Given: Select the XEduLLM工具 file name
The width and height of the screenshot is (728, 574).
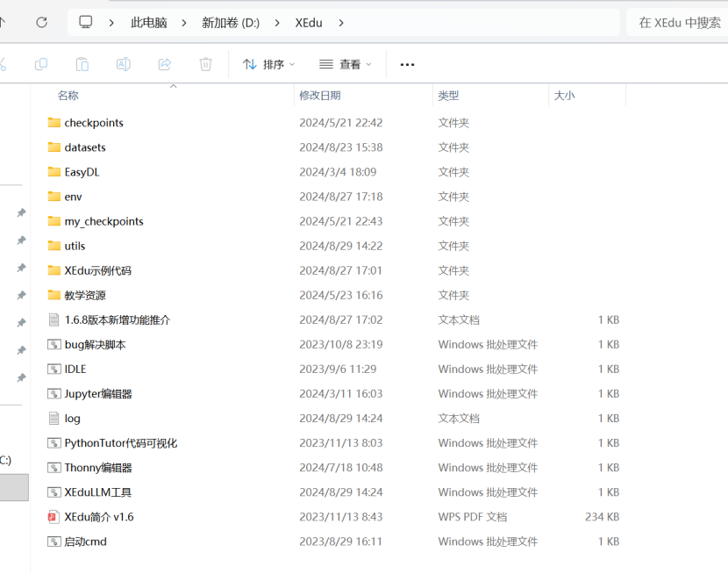Looking at the screenshot, I should 98,492.
